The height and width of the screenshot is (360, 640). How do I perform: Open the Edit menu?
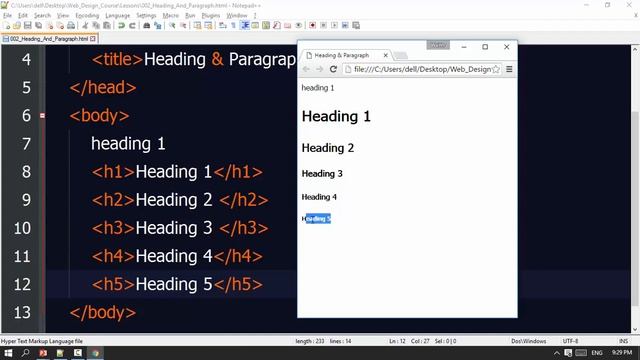point(23,16)
